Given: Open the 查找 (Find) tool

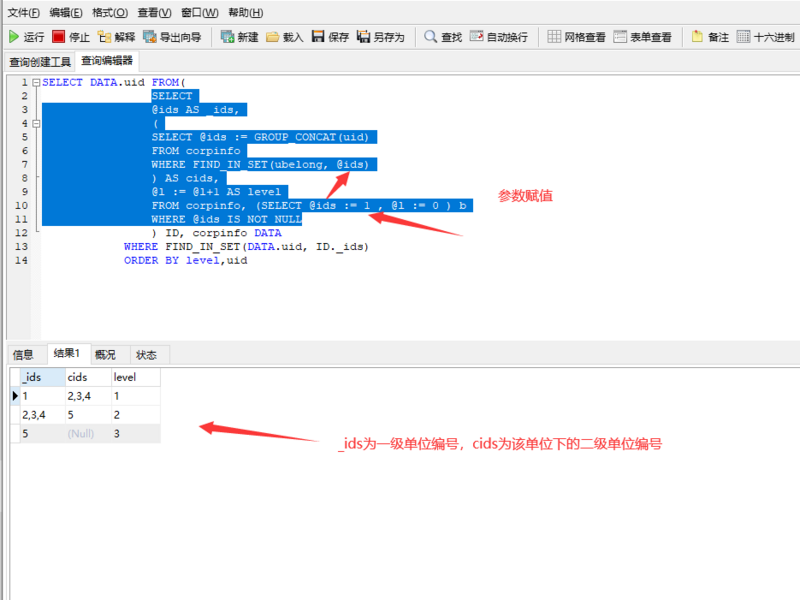Looking at the screenshot, I should click(x=443, y=36).
